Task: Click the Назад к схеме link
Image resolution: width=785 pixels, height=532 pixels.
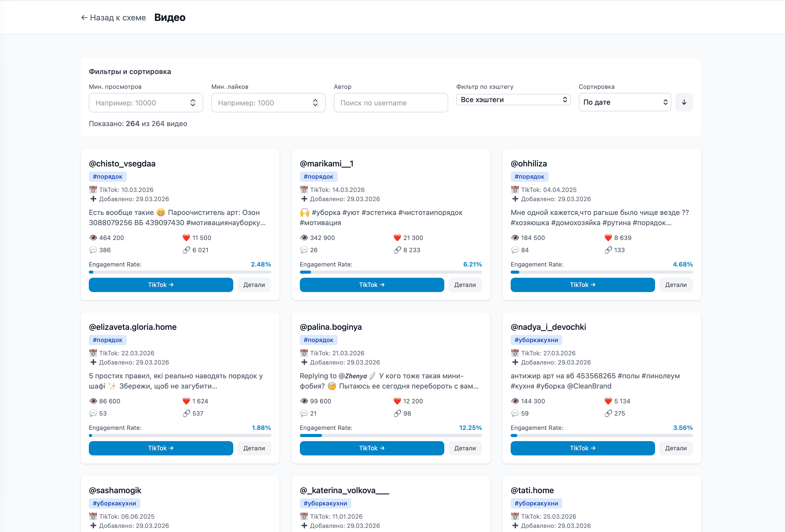Action: click(118, 17)
